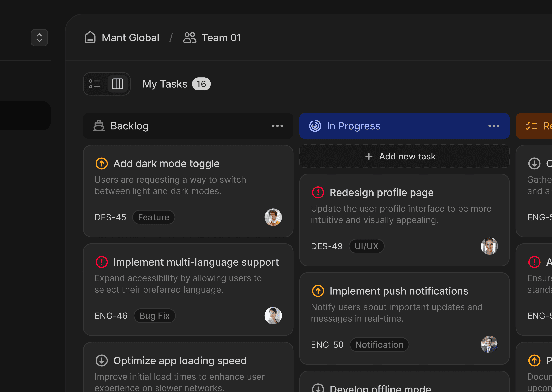Click the Team 01 people icon
This screenshot has width=552, height=392.
point(190,38)
